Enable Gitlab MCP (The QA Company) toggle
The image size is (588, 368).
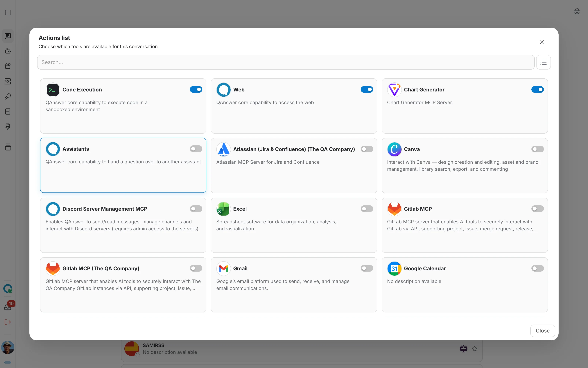[x=196, y=268]
